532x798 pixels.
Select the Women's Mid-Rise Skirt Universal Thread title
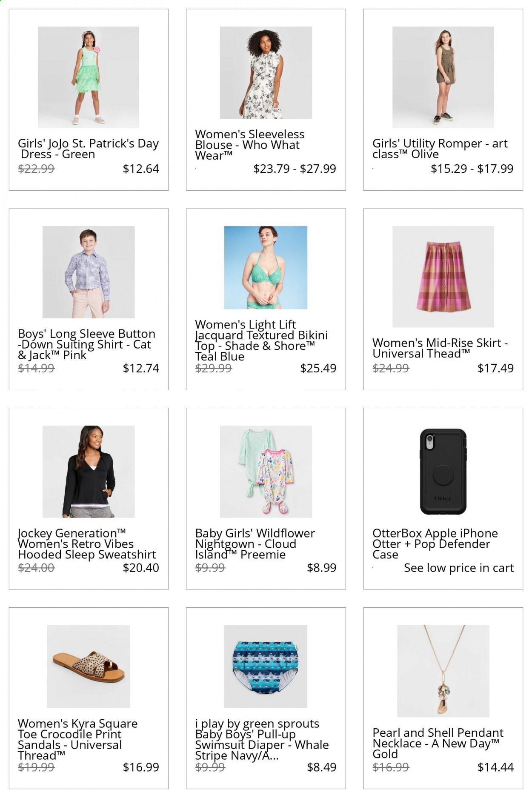click(440, 348)
